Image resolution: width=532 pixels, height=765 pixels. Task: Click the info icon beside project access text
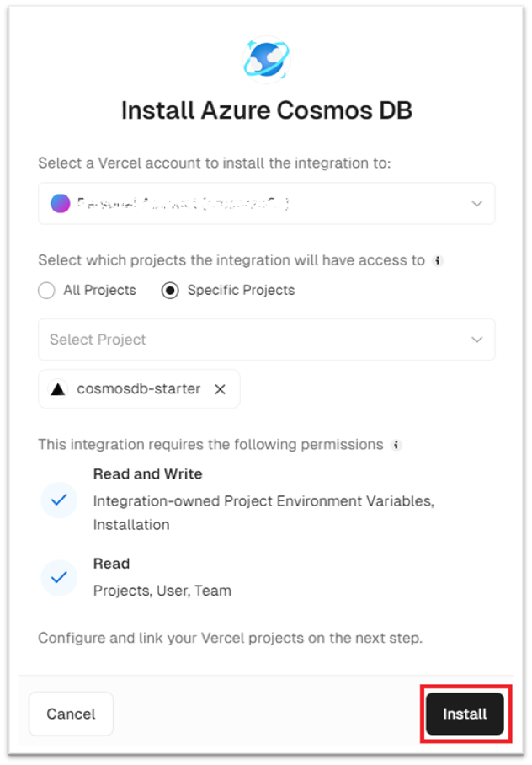[x=437, y=261]
